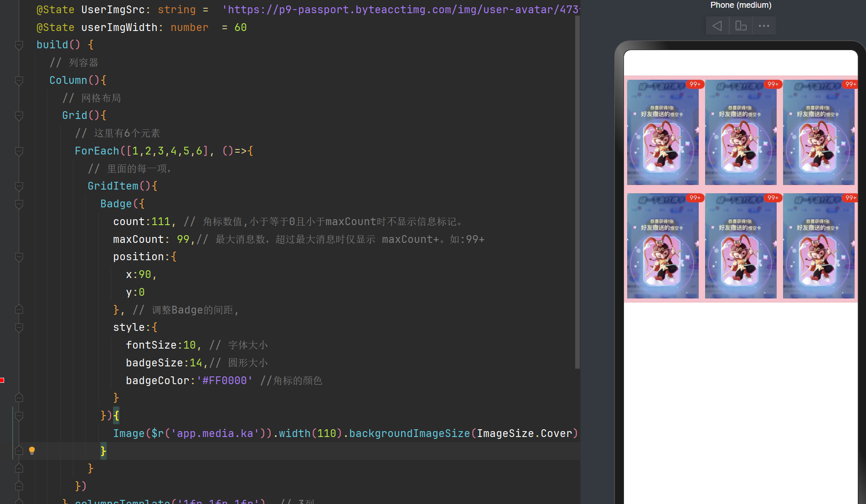Open the previewer more options icon

764,26
